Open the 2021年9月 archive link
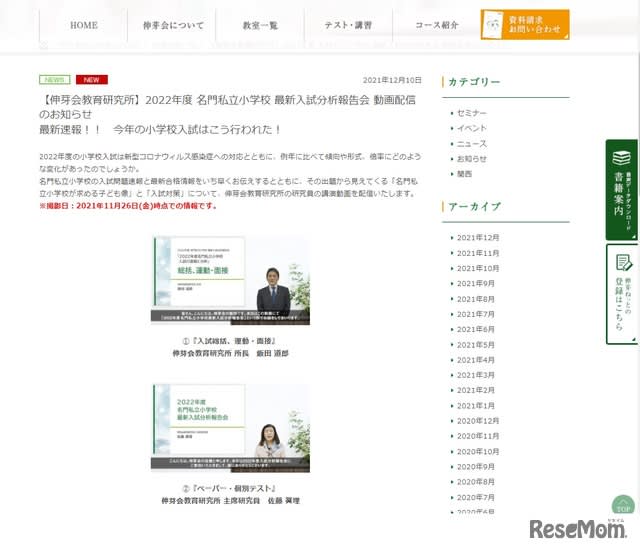 (x=476, y=283)
